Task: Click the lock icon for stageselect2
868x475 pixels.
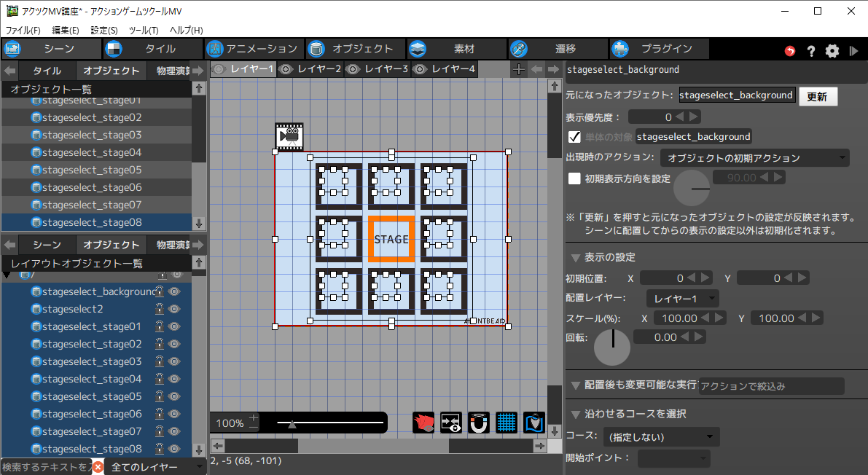Action: 160,309
